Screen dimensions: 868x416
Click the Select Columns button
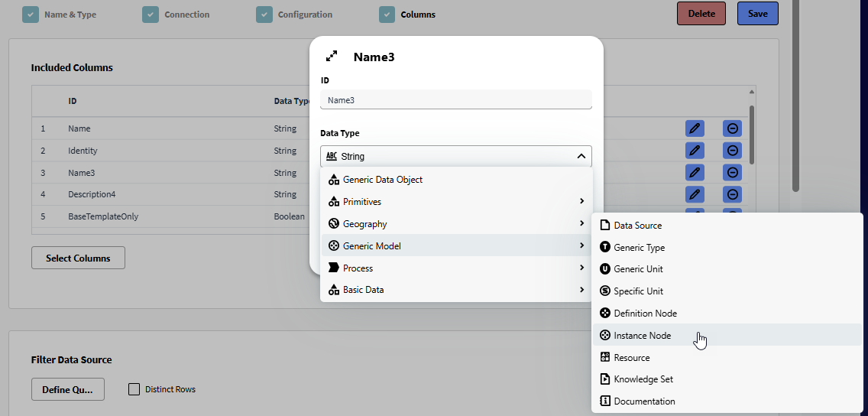coord(78,258)
